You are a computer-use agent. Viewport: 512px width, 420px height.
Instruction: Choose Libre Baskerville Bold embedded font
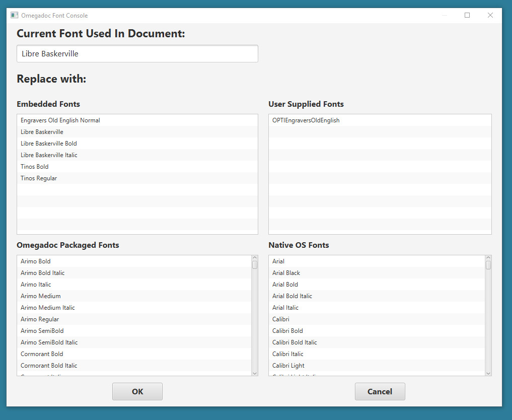point(137,144)
